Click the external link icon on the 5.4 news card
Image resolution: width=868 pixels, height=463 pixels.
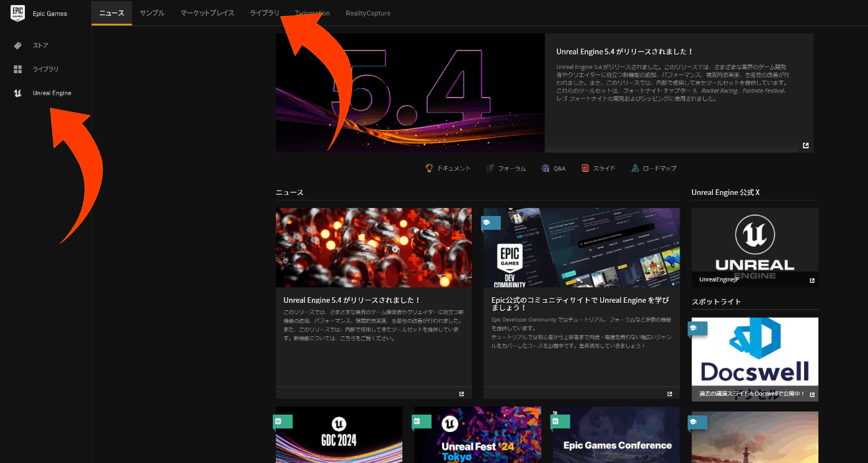[461, 393]
